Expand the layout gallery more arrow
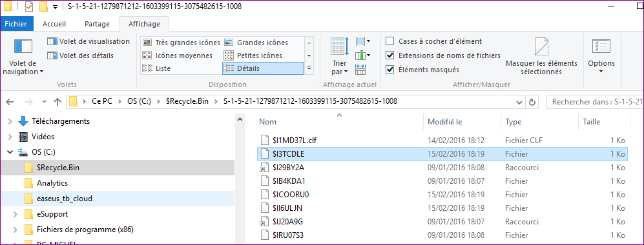Viewport: 644px width, 245px height. (309, 68)
